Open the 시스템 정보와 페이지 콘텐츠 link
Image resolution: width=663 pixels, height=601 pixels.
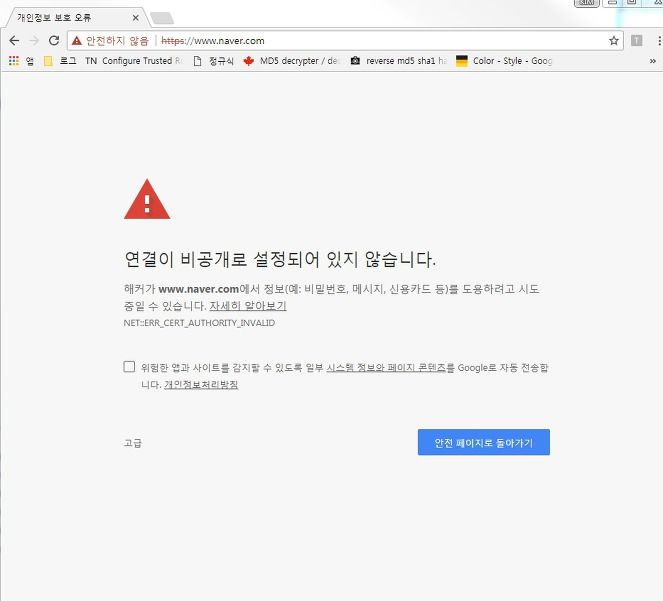(x=386, y=368)
